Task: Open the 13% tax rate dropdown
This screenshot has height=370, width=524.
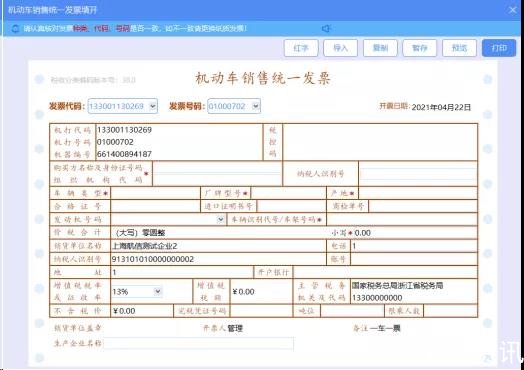Action: click(158, 292)
